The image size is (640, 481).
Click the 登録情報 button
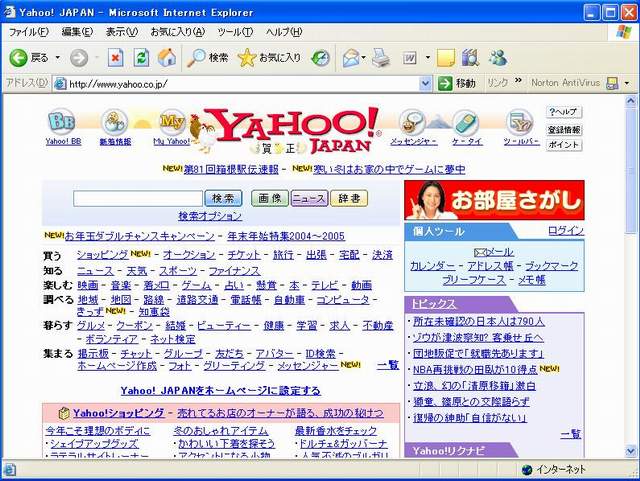click(x=564, y=130)
